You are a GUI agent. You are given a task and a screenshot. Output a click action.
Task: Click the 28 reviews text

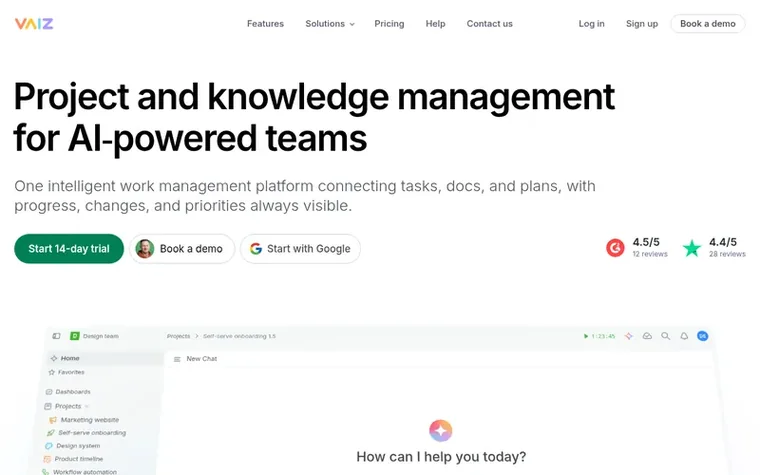(727, 254)
